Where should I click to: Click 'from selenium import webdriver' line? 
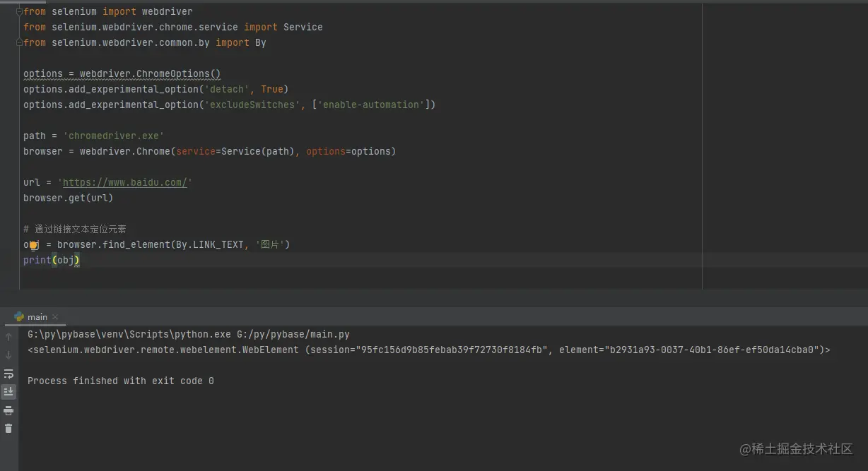(108, 11)
